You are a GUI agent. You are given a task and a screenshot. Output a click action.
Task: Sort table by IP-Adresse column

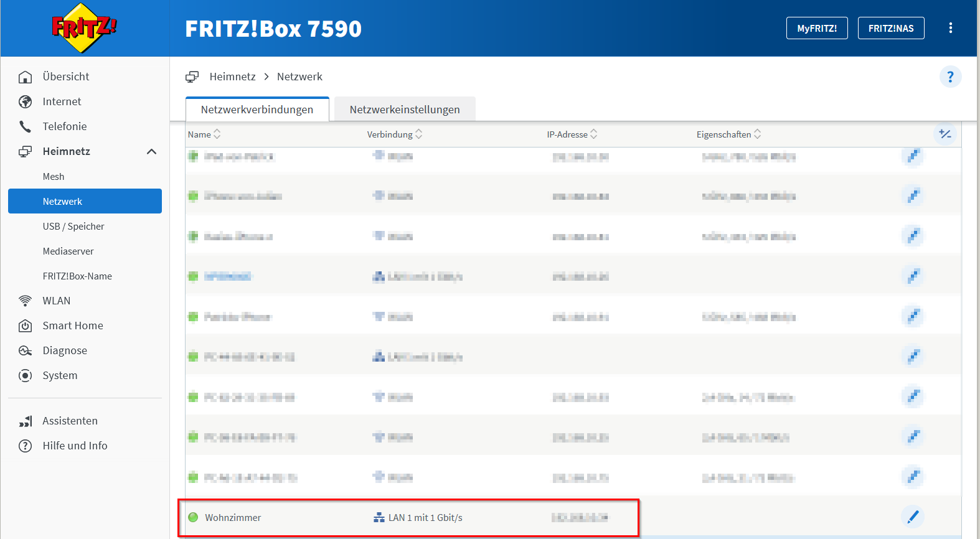point(572,134)
